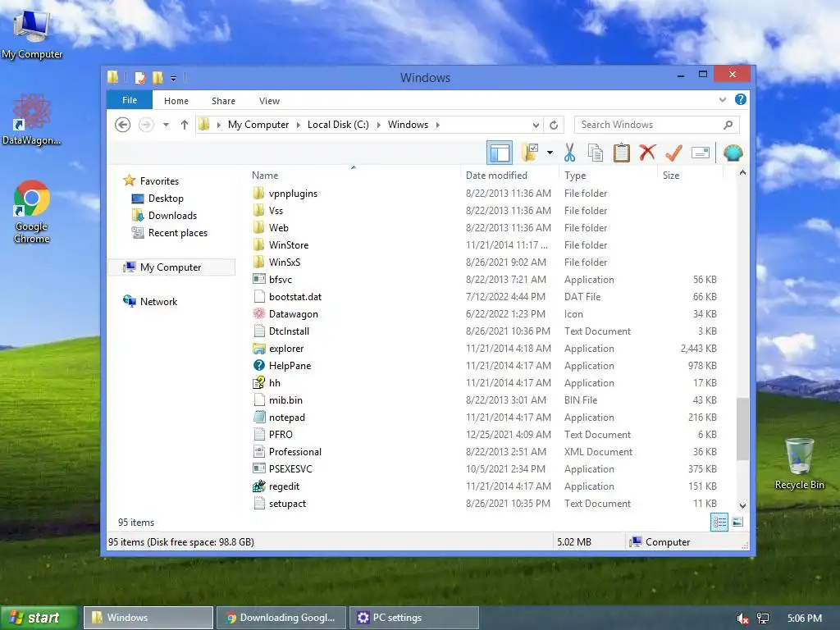The width and height of the screenshot is (840, 630).
Task: Go back with the Back arrow button
Action: [x=123, y=125]
